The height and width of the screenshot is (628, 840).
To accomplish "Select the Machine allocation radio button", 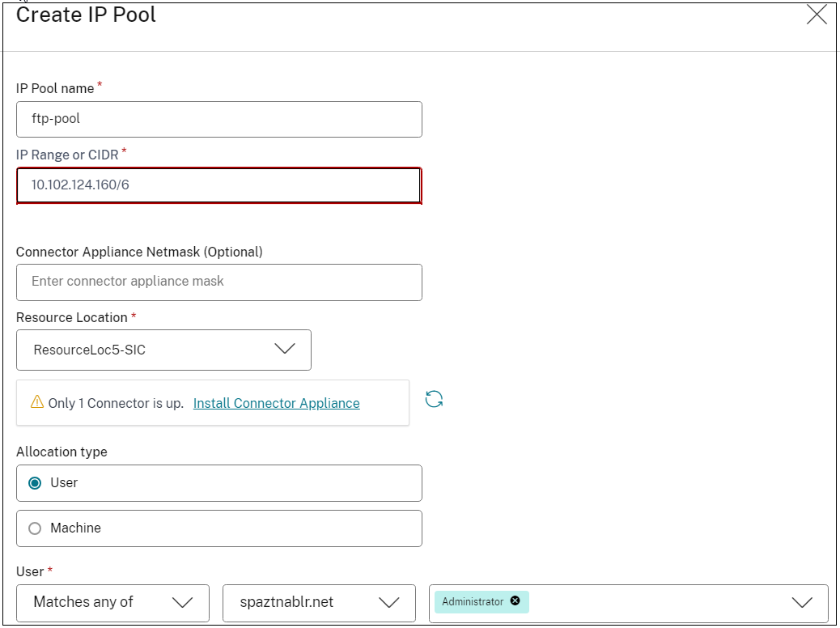I will pyautogui.click(x=35, y=528).
